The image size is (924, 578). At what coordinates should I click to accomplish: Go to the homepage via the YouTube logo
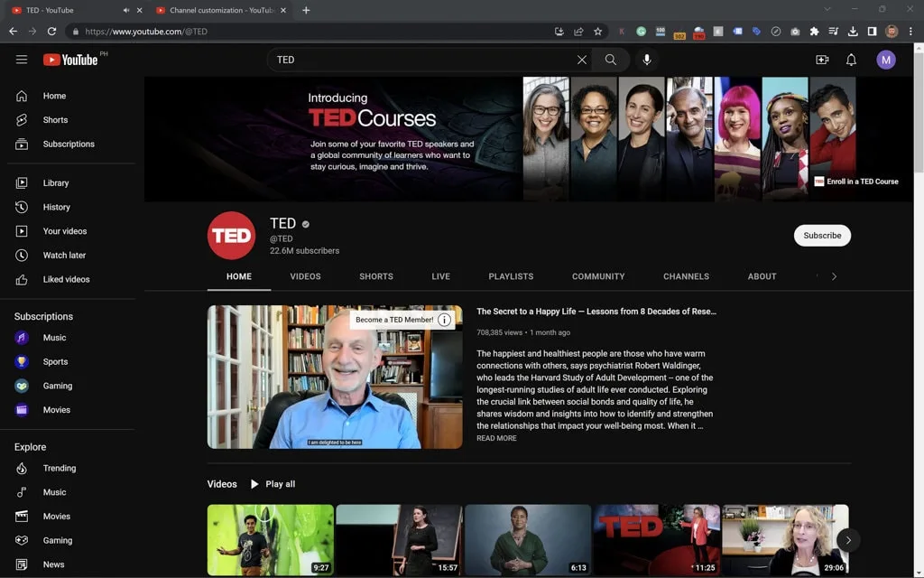pyautogui.click(x=72, y=60)
